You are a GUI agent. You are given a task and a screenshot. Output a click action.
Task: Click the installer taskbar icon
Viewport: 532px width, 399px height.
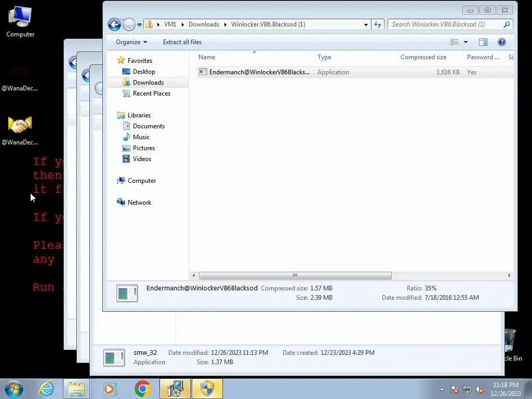pos(175,389)
